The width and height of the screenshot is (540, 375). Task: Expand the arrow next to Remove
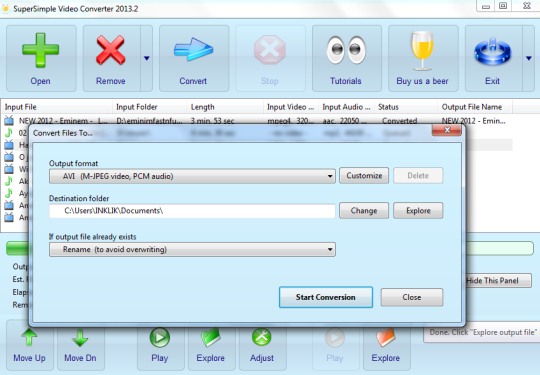point(147,58)
